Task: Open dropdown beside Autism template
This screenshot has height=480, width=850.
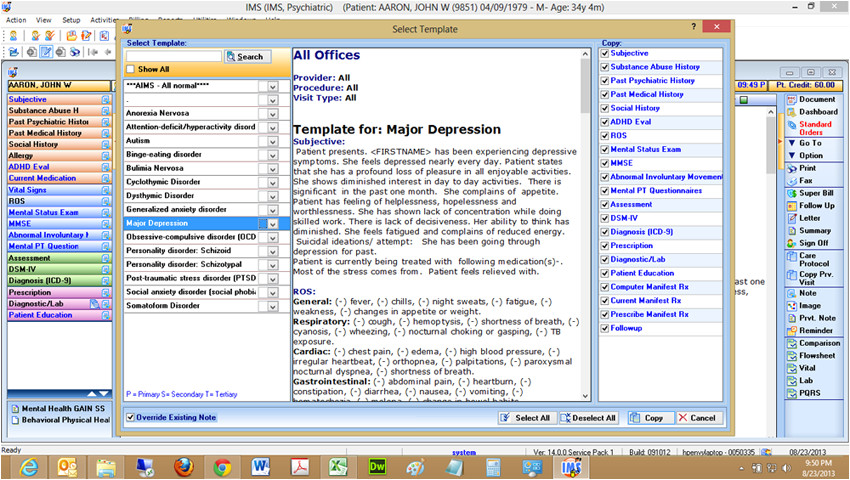Action: click(271, 141)
